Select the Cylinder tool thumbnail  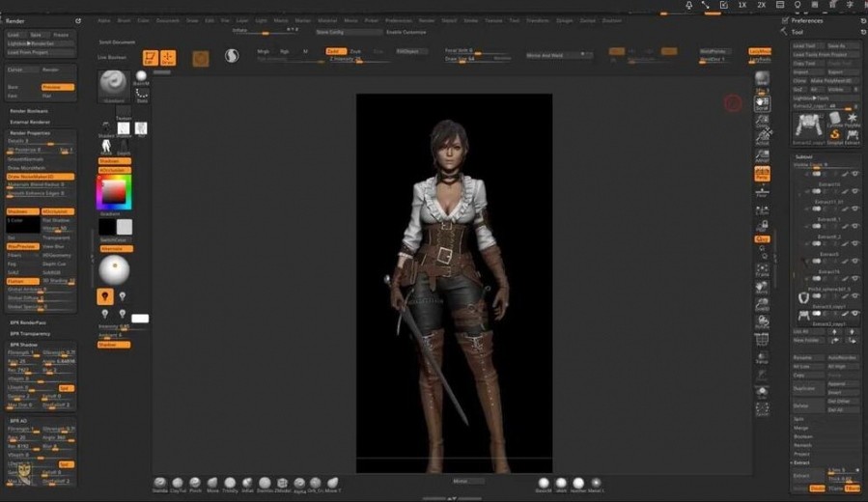(835, 120)
